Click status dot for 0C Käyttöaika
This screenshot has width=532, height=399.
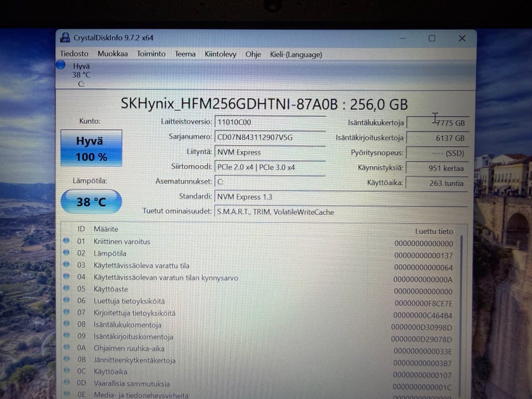coord(66,371)
